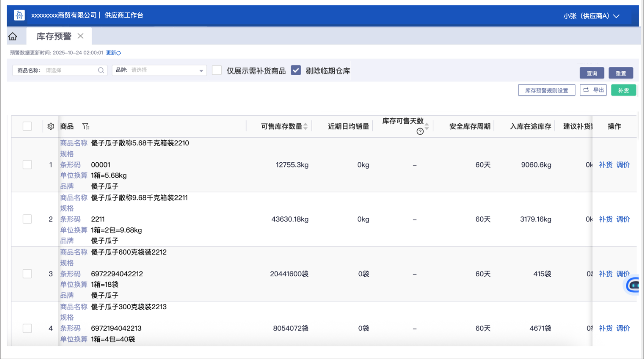The image size is (644, 359).
Task: Open table column settings gear icon
Action: [51, 126]
